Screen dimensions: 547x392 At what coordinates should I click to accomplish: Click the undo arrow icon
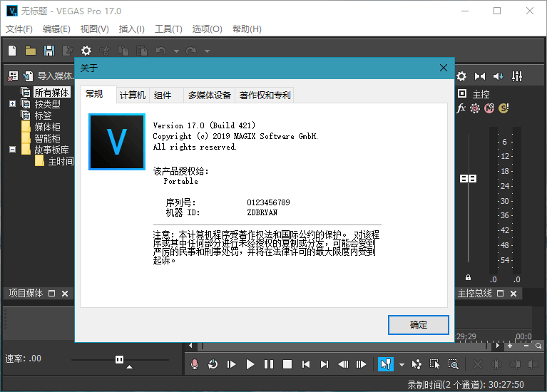click(160, 51)
